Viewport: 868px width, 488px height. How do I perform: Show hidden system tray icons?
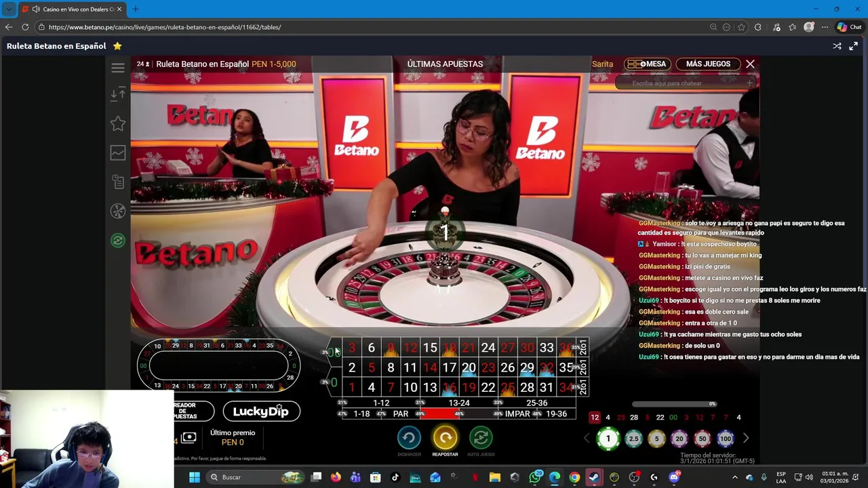click(x=734, y=477)
